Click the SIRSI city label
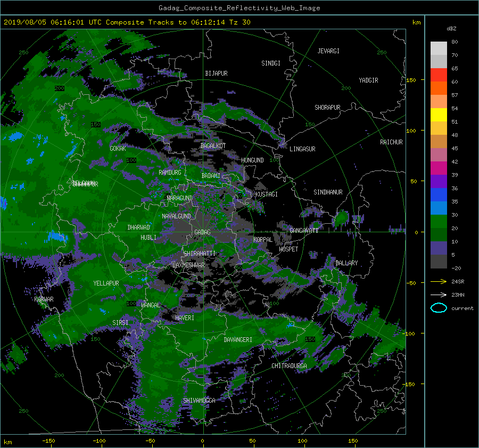This screenshot has width=479, height=448. click(120, 323)
